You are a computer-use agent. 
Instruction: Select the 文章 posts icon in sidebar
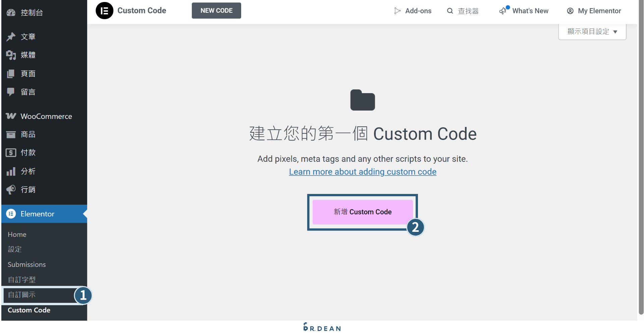11,37
